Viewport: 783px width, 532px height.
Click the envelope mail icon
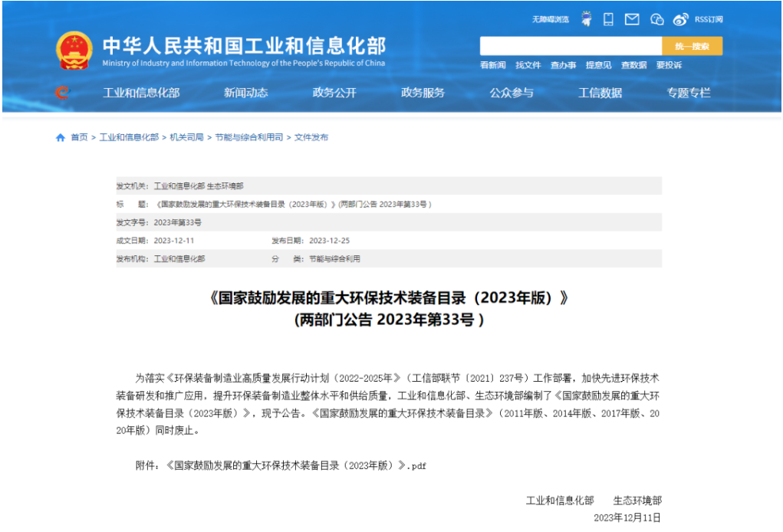[632, 19]
